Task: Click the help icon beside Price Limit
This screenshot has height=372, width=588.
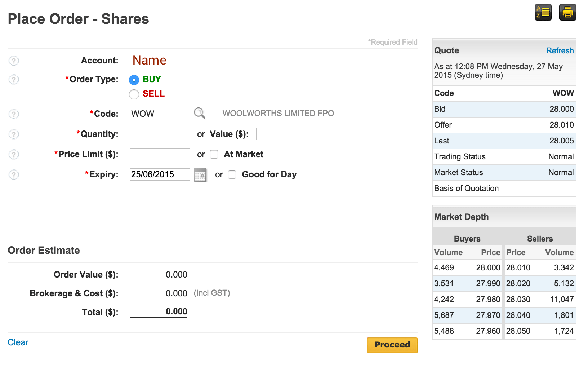Action: 14,154
